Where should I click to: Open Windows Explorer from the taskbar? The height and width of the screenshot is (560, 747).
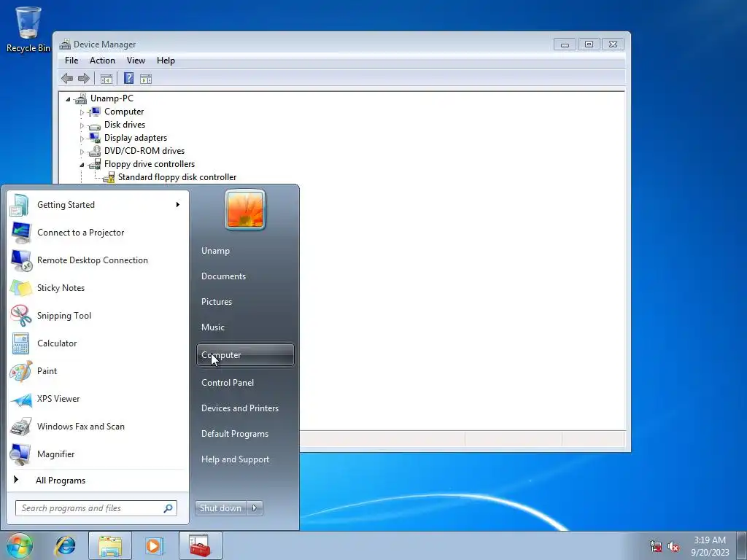pos(110,545)
